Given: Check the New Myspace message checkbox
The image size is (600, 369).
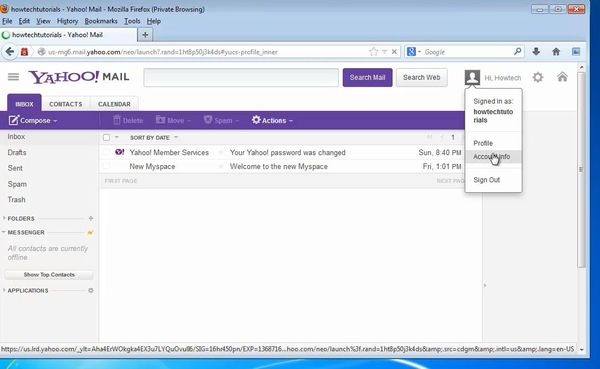Looking at the screenshot, I should (x=106, y=167).
